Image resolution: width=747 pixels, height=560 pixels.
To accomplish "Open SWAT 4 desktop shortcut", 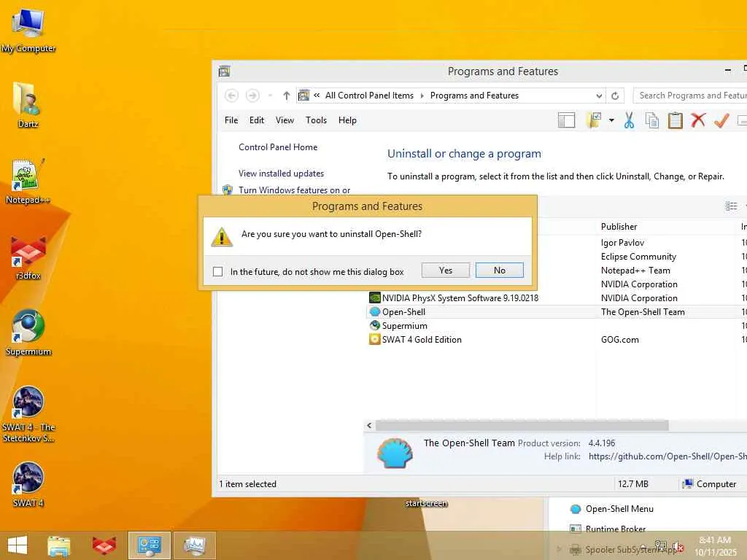I will (x=28, y=484).
